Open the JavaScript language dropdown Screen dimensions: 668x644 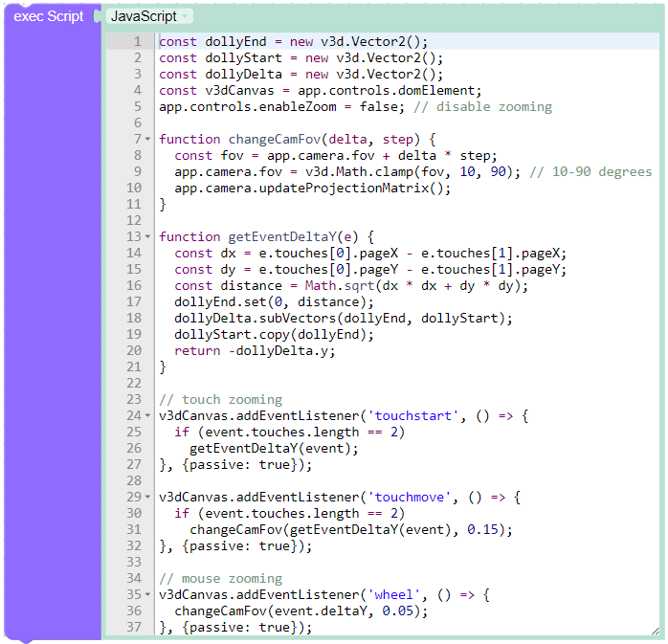tap(149, 16)
